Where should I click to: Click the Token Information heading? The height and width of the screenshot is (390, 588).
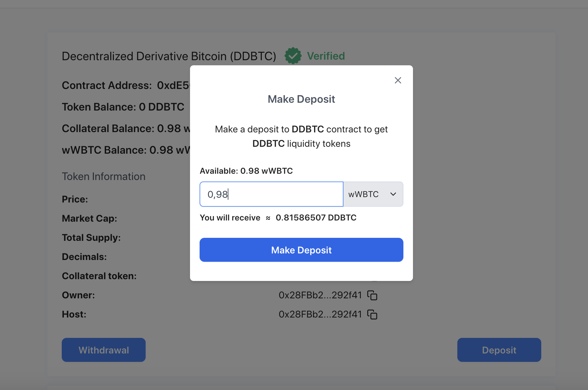(x=103, y=177)
